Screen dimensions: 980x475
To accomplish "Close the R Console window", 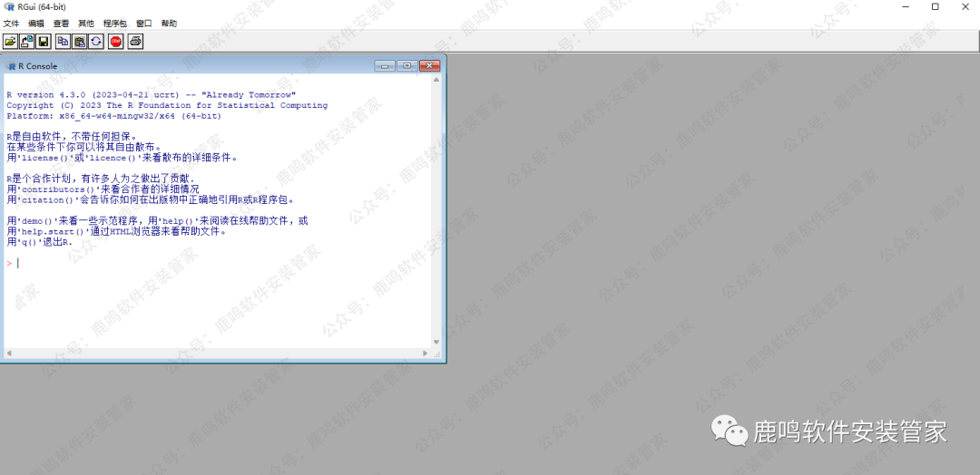I will click(429, 65).
